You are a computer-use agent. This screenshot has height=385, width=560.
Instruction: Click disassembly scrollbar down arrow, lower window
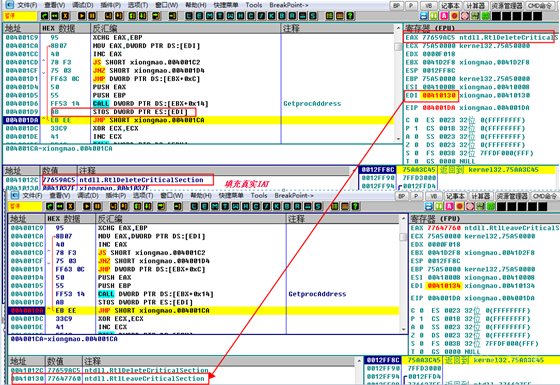(x=403, y=329)
